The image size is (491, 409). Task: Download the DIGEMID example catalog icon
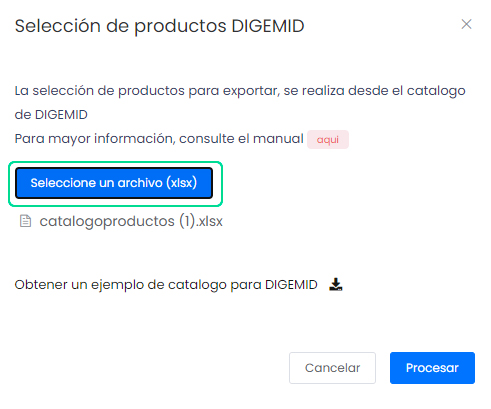pos(336,284)
